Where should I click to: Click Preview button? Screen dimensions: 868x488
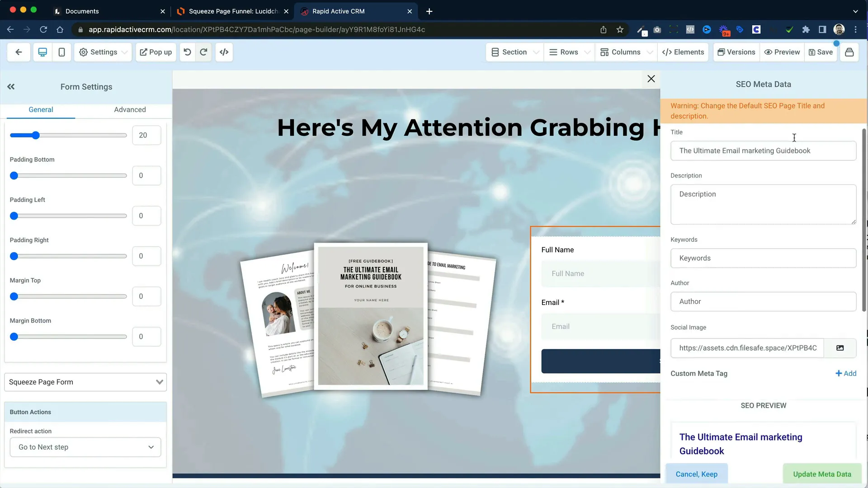tap(782, 52)
